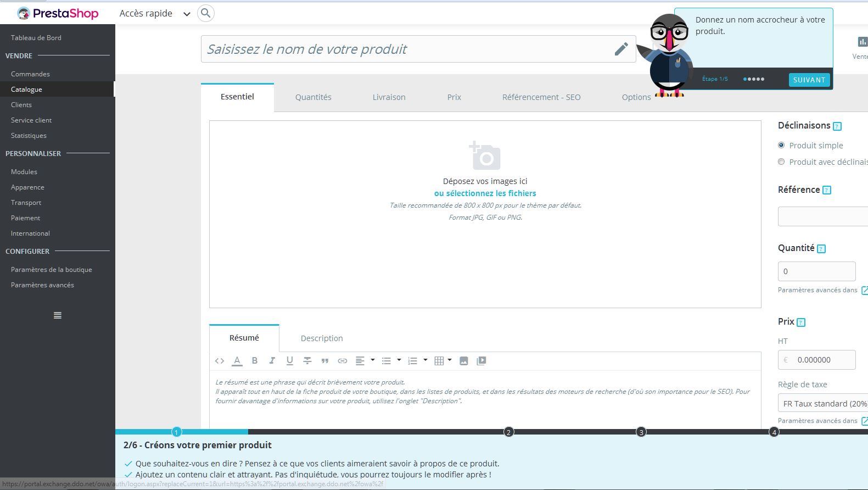
Task: Open the Prix tab
Action: [454, 97]
